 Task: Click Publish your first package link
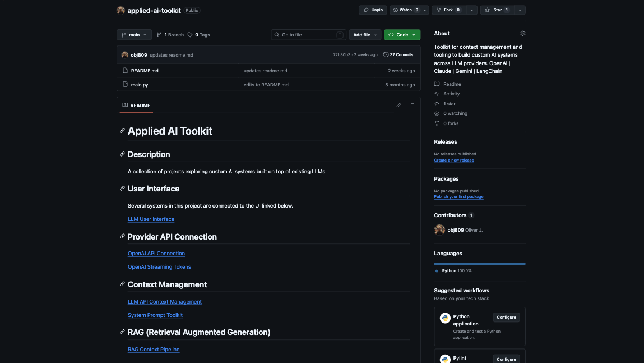click(458, 197)
